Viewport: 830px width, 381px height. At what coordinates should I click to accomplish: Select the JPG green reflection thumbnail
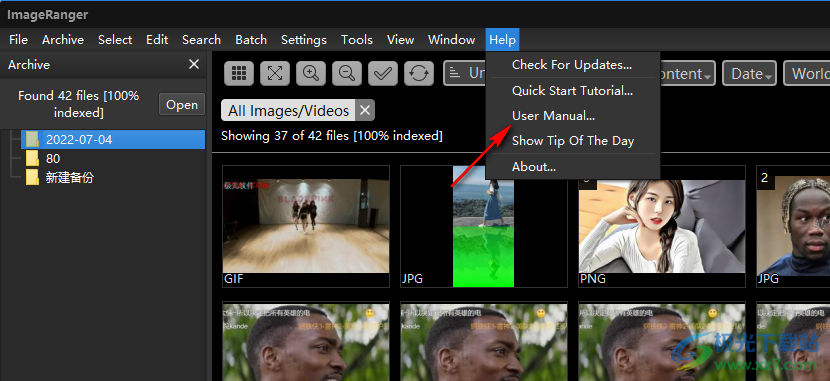[484, 226]
